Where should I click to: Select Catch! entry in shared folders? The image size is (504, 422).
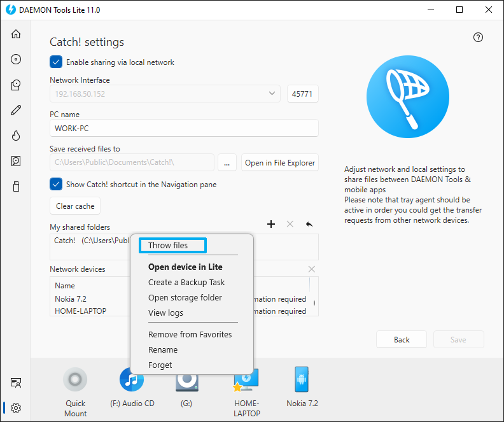92,241
